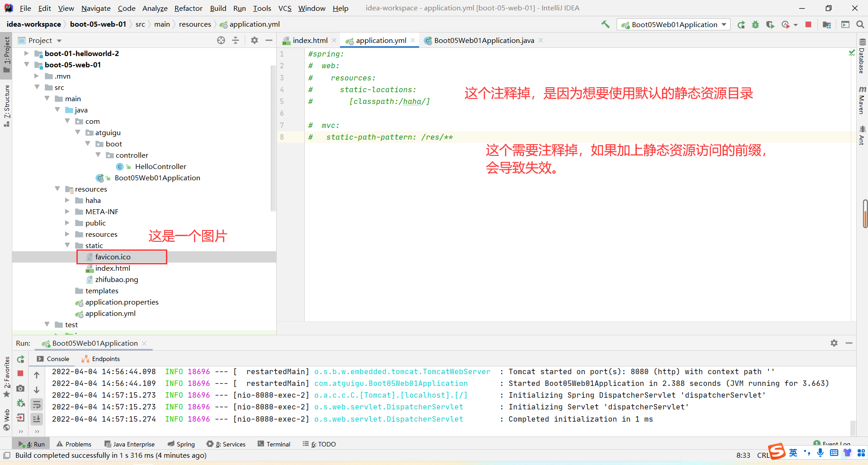Open the Sogou soft keyboard icon
Viewport: 868px width, 465px height.
pos(834,452)
